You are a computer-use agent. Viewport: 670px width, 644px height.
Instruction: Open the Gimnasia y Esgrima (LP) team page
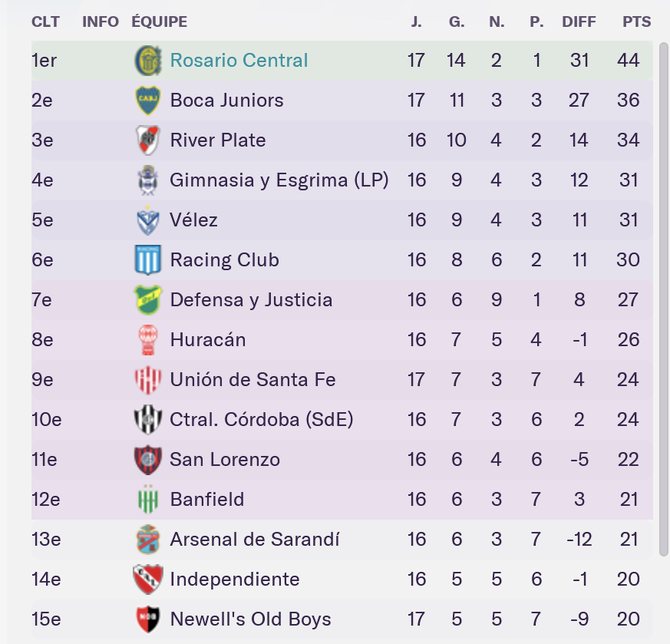coord(279,180)
